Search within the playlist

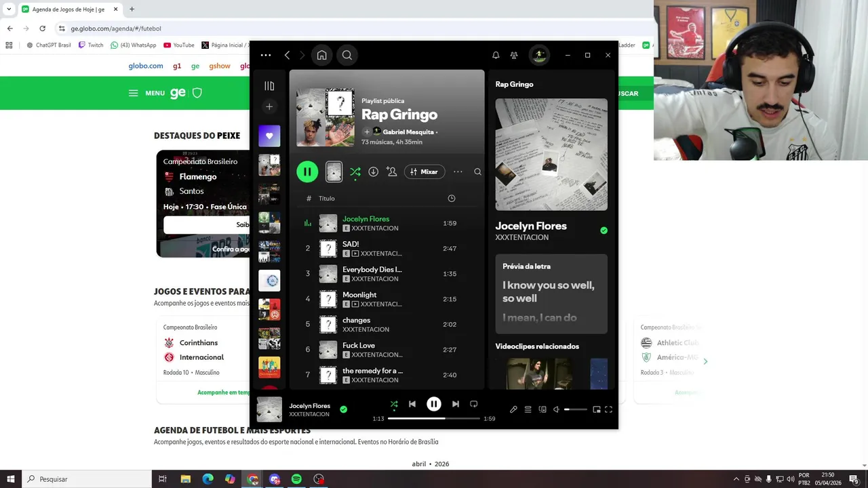click(477, 172)
